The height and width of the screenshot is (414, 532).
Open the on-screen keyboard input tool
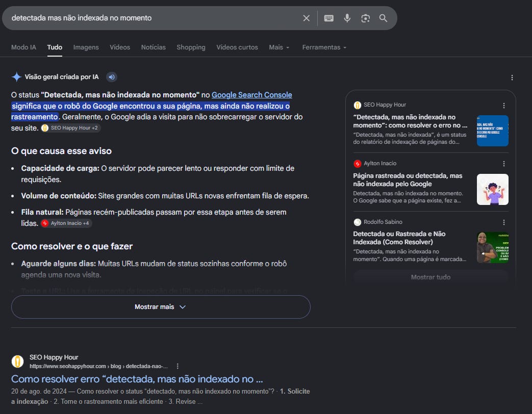point(329,18)
